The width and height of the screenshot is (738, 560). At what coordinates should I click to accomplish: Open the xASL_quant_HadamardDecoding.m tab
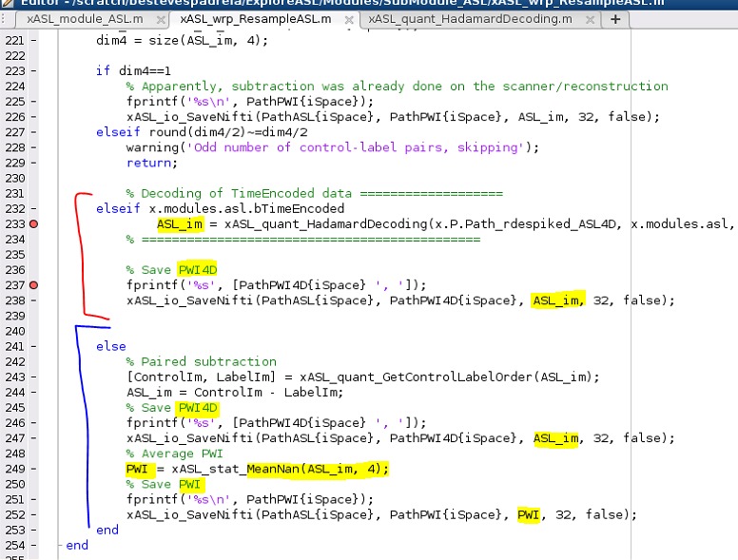(470, 19)
